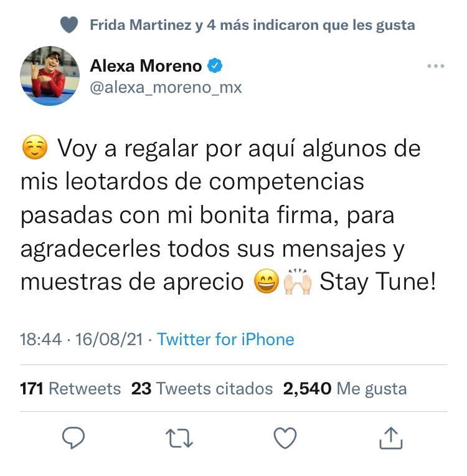The height and width of the screenshot is (476, 467).
Task: Open the @alexa_moreno_mx handle
Action: coord(166,88)
